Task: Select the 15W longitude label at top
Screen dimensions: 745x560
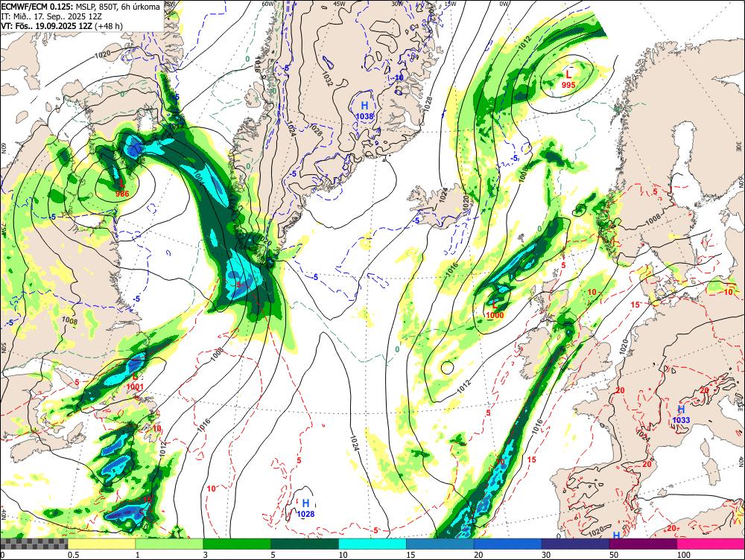Action: click(x=450, y=3)
